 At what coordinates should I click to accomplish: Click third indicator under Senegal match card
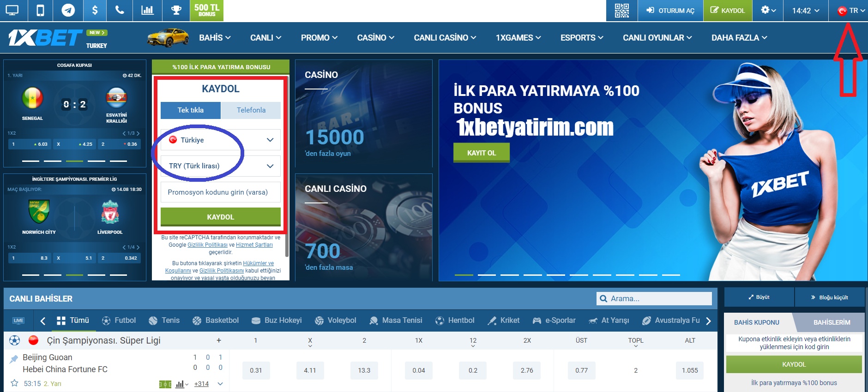coord(74,161)
